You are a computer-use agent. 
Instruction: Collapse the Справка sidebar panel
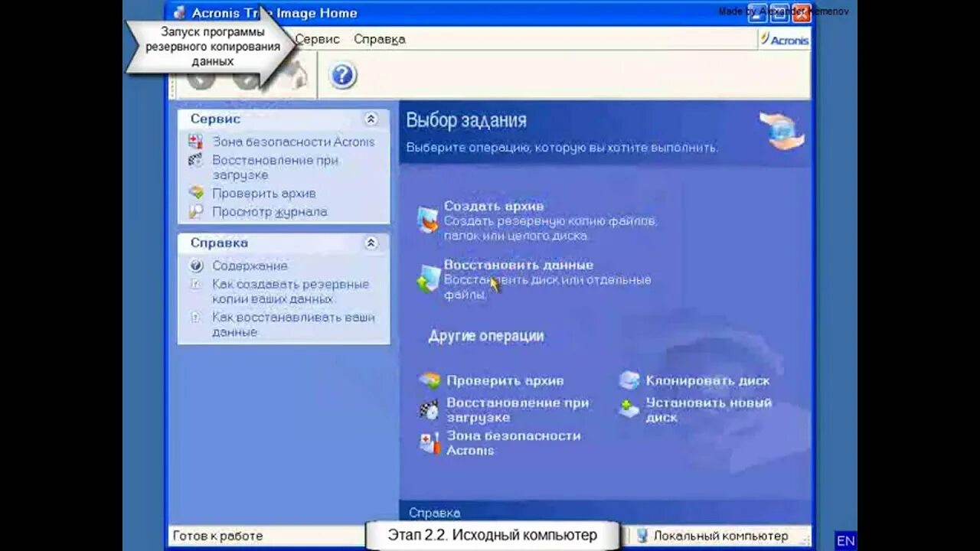point(371,243)
